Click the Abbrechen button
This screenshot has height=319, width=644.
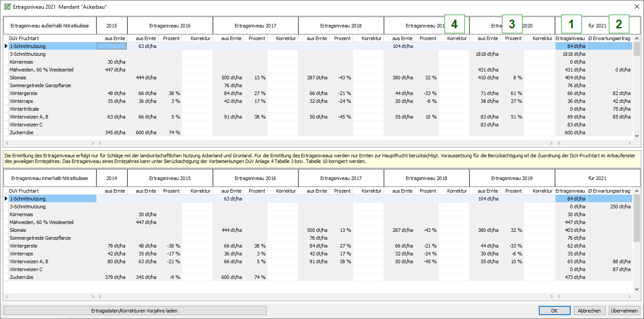point(589,311)
